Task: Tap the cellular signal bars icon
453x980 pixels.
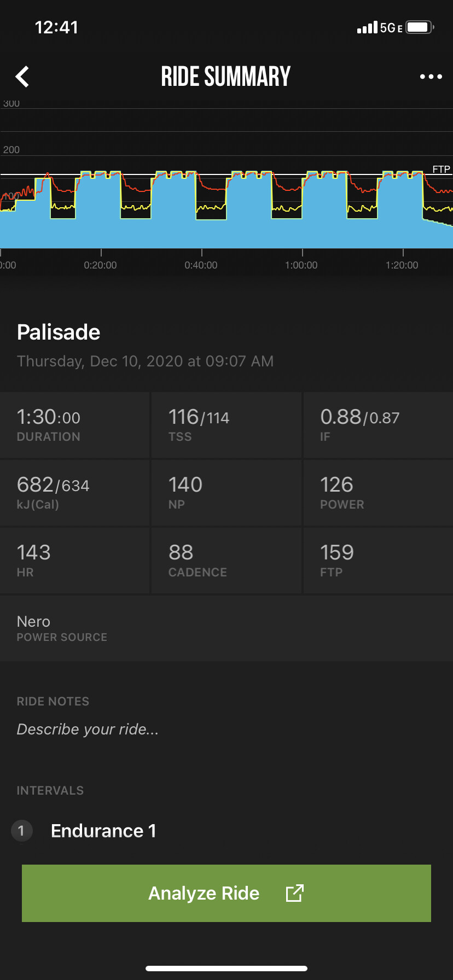Action: coord(367,27)
